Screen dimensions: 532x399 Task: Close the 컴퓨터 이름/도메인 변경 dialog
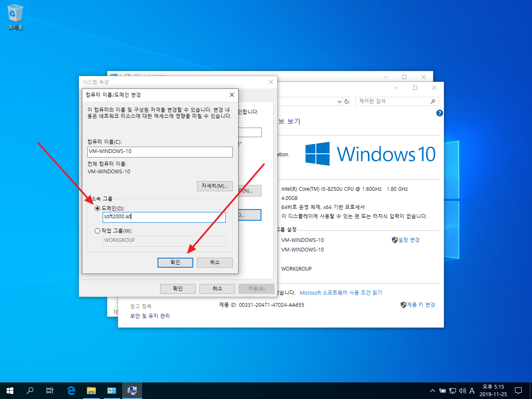coord(232,95)
